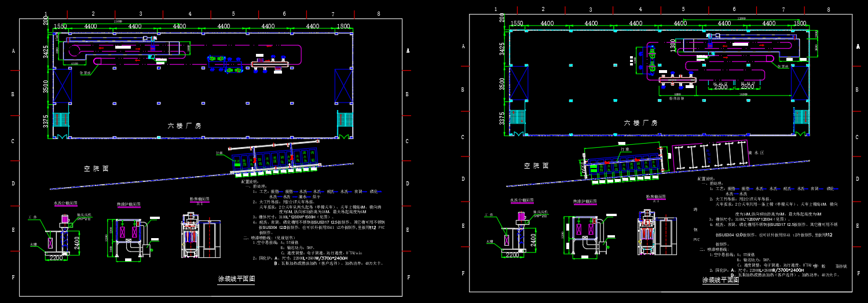Screen dimensions: 868x303
Task: Select the 1550 dimension in the left plan
Action: tap(60, 26)
